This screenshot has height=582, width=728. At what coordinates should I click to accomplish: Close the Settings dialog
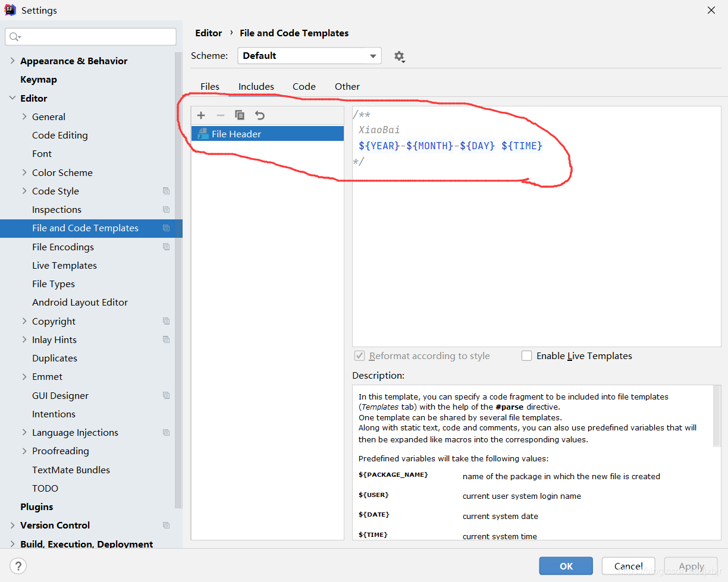click(x=711, y=10)
